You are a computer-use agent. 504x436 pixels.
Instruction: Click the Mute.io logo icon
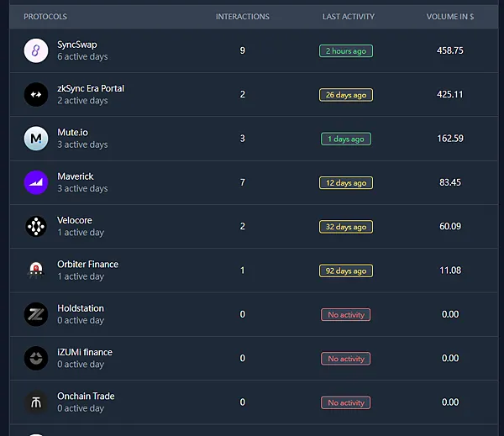pos(36,139)
